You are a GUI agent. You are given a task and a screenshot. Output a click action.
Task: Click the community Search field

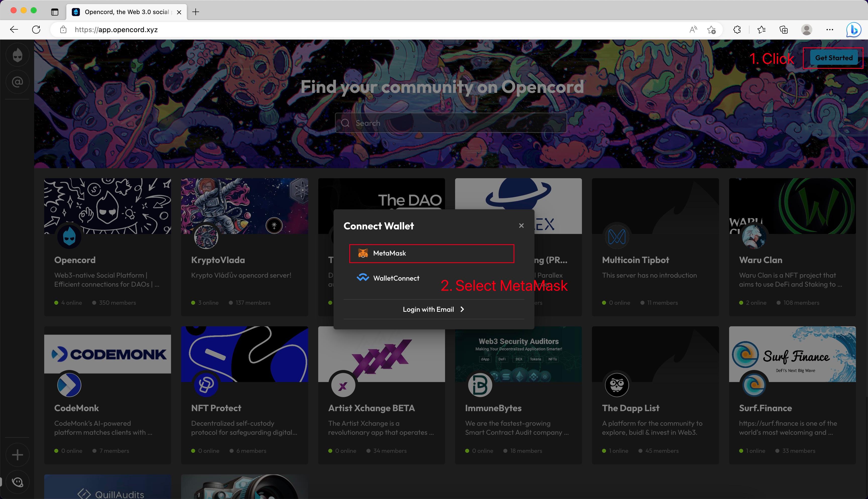[451, 123]
